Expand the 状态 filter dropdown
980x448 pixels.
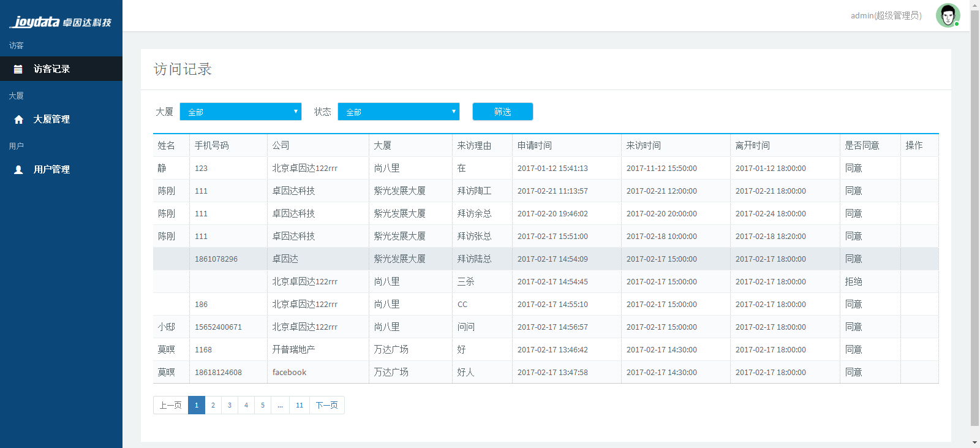[399, 112]
